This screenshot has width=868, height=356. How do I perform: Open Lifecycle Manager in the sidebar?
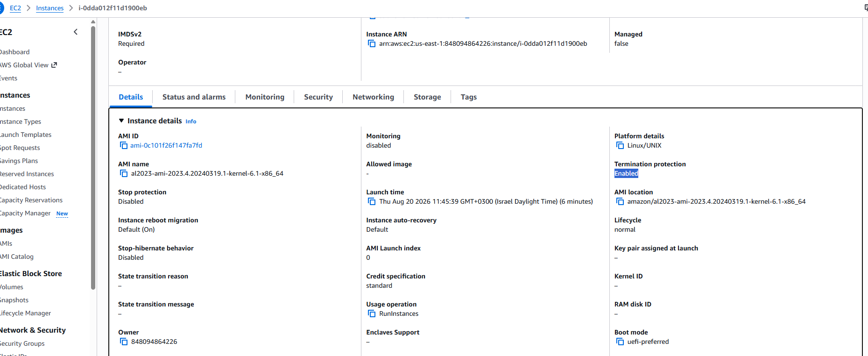pos(25,313)
